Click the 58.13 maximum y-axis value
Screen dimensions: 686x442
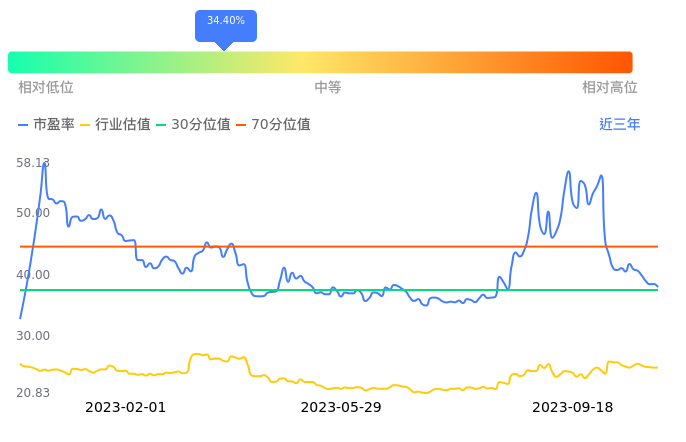click(x=33, y=163)
